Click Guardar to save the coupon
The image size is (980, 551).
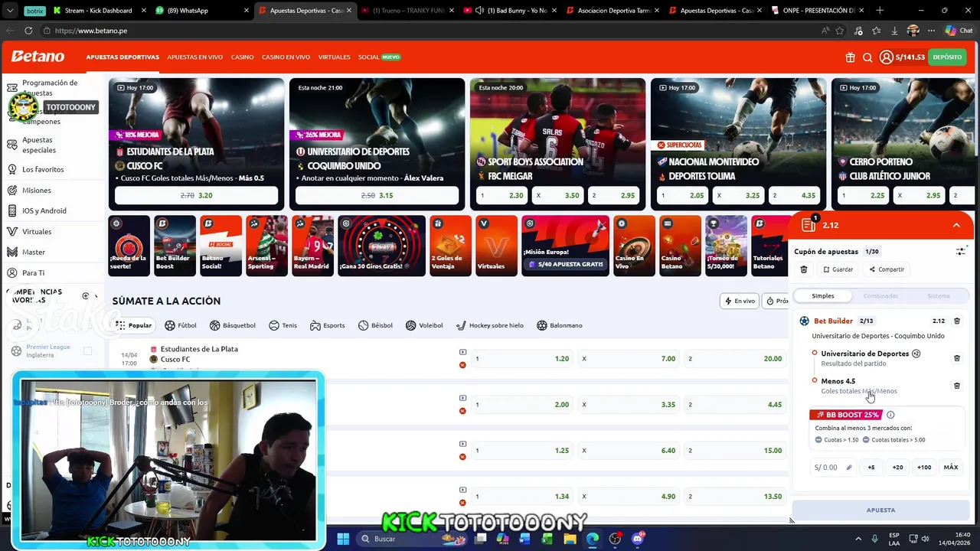838,269
